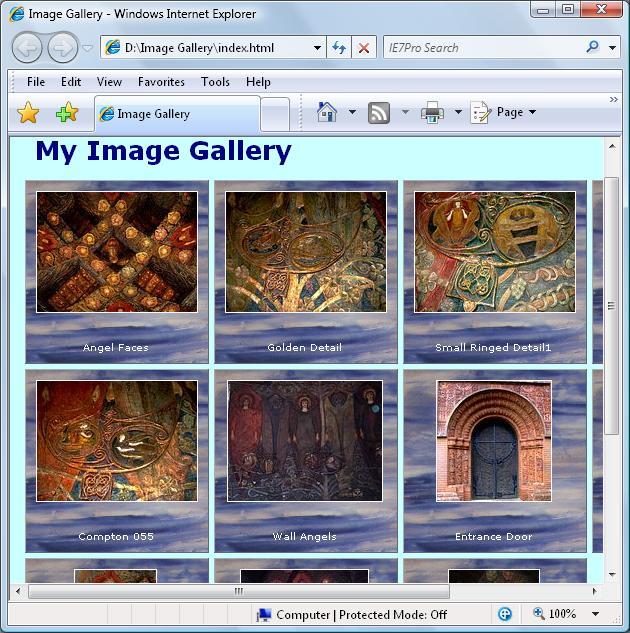Open the Wall Angels thumbnail
Image resolution: width=630 pixels, height=633 pixels.
click(305, 441)
